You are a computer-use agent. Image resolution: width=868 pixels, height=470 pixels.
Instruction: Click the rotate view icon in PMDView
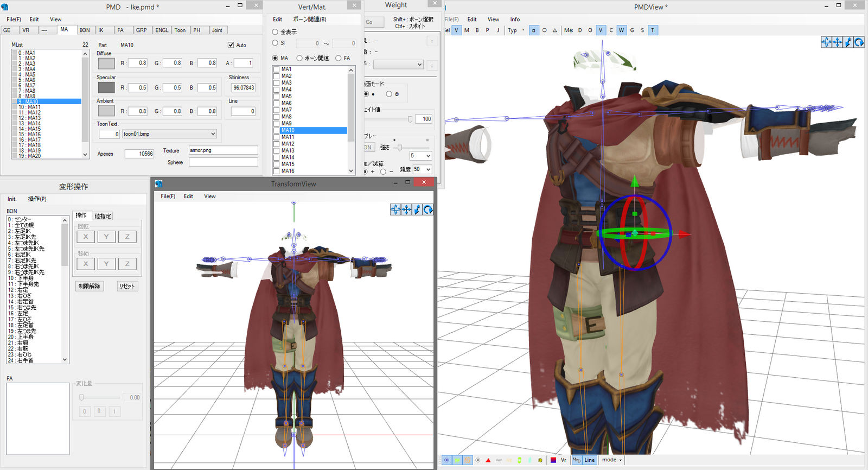(859, 42)
